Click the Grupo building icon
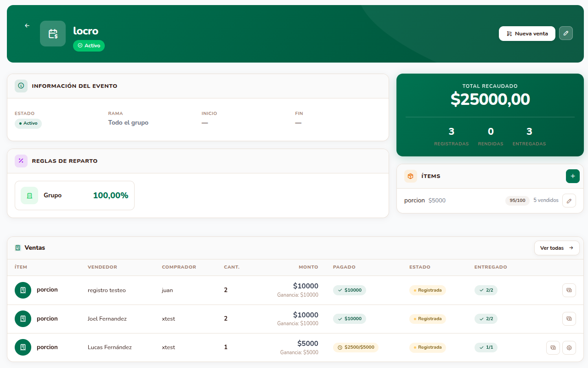The height and width of the screenshot is (368, 588). coord(29,195)
